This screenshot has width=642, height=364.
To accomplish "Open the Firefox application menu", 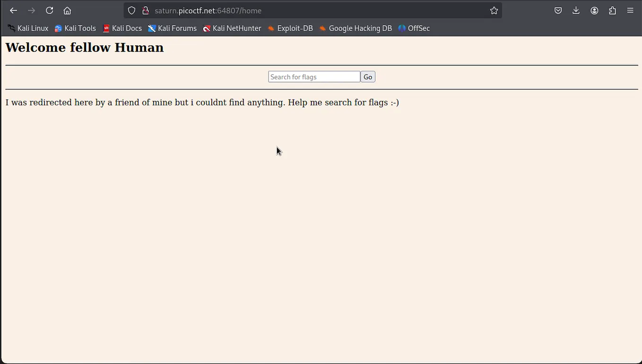I will [x=630, y=10].
